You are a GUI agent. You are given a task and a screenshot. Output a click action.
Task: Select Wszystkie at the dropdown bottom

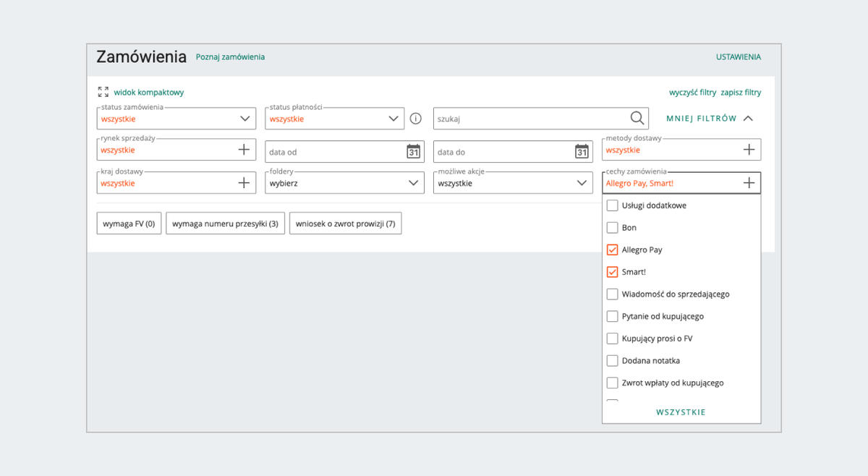click(681, 412)
